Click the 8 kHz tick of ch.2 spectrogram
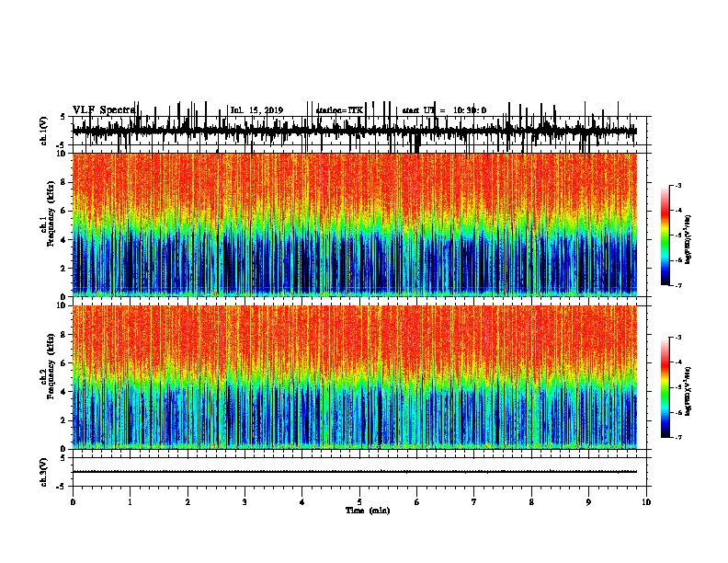This screenshot has height=563, width=728. pos(64,335)
